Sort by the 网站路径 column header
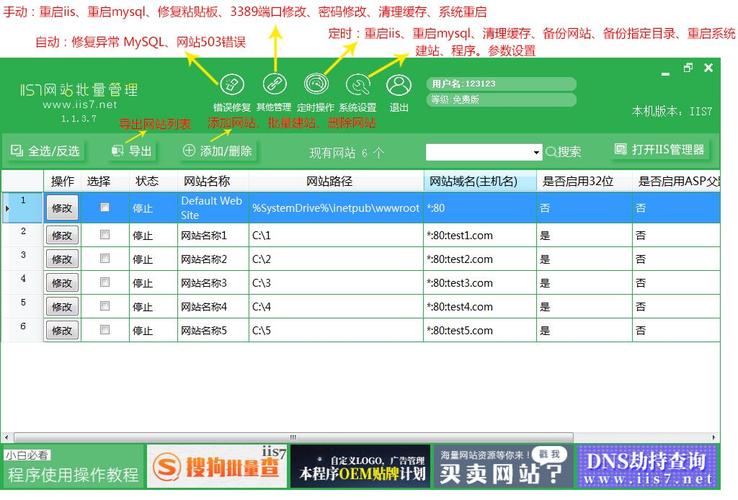This screenshot has width=738, height=500. click(x=336, y=181)
